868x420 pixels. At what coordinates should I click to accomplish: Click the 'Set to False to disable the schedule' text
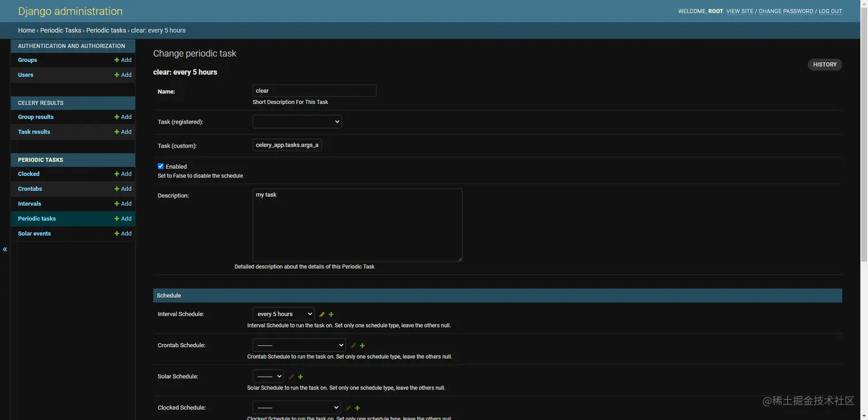click(200, 176)
